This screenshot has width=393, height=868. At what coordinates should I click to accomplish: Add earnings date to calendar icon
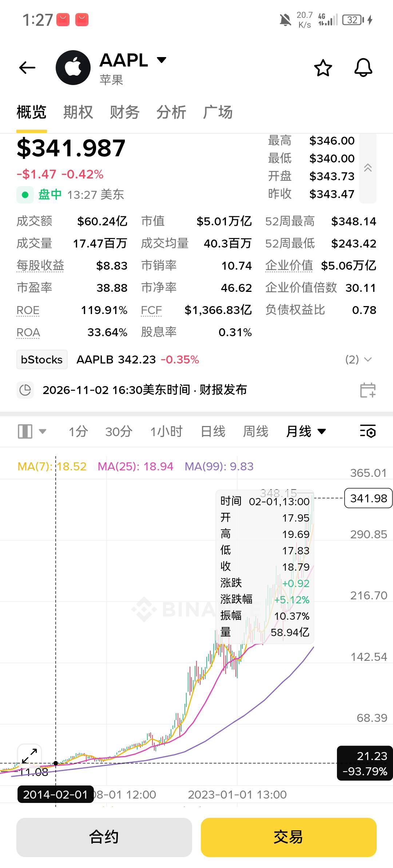click(368, 390)
